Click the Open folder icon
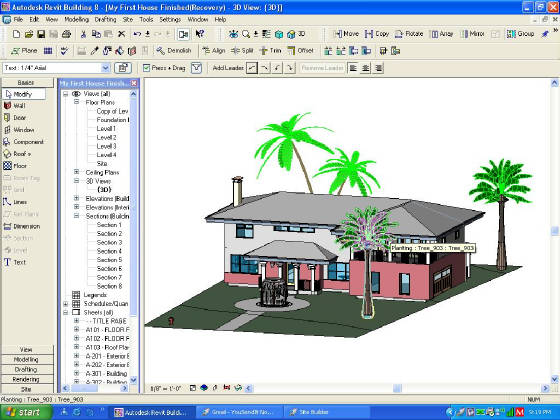Viewport: 560px width, 420px height. 29,34
